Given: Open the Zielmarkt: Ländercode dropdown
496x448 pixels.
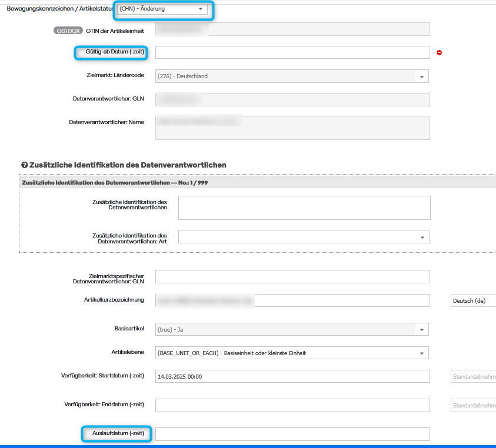Looking at the screenshot, I should coord(292,76).
